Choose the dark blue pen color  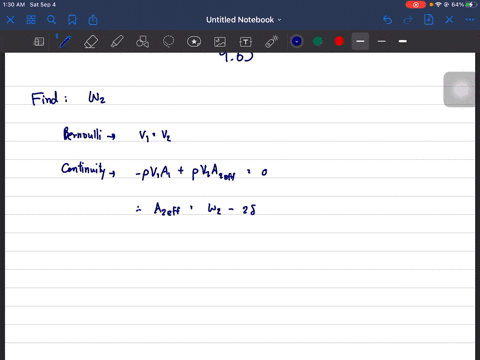pos(297,41)
